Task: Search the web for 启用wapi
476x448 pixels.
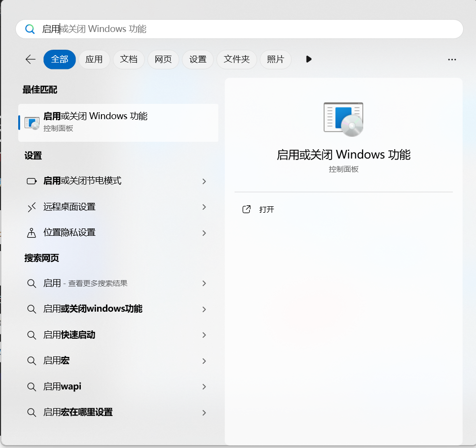Action: [118, 387]
